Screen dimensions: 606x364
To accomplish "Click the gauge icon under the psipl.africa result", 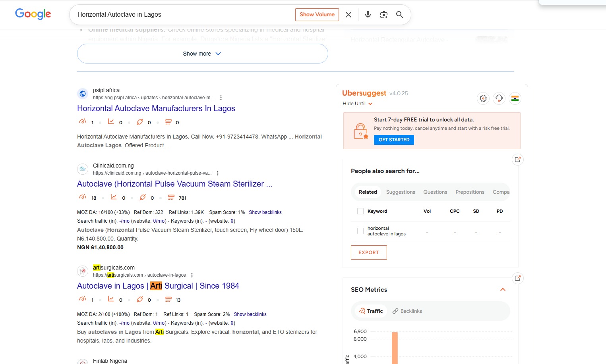I will pos(83,121).
